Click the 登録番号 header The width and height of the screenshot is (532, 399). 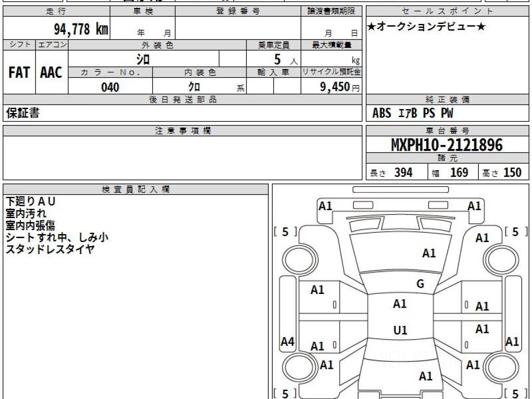click(x=238, y=12)
